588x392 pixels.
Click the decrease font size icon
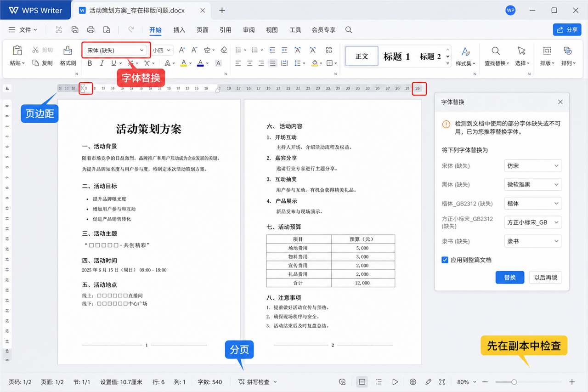pyautogui.click(x=194, y=50)
